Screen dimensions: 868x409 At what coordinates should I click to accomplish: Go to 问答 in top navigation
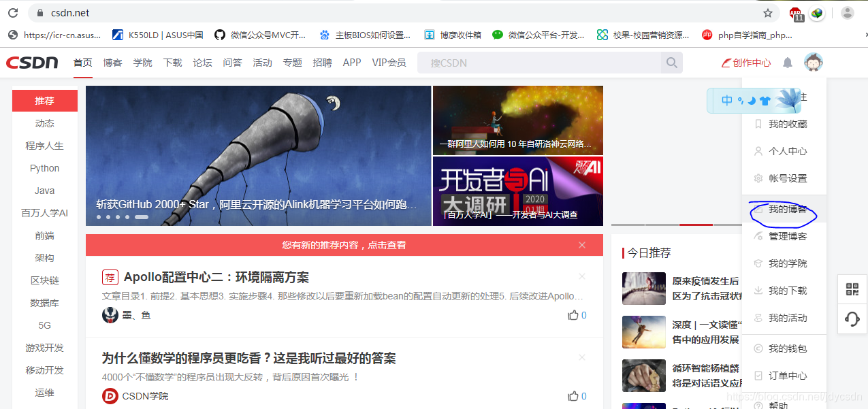pos(232,63)
